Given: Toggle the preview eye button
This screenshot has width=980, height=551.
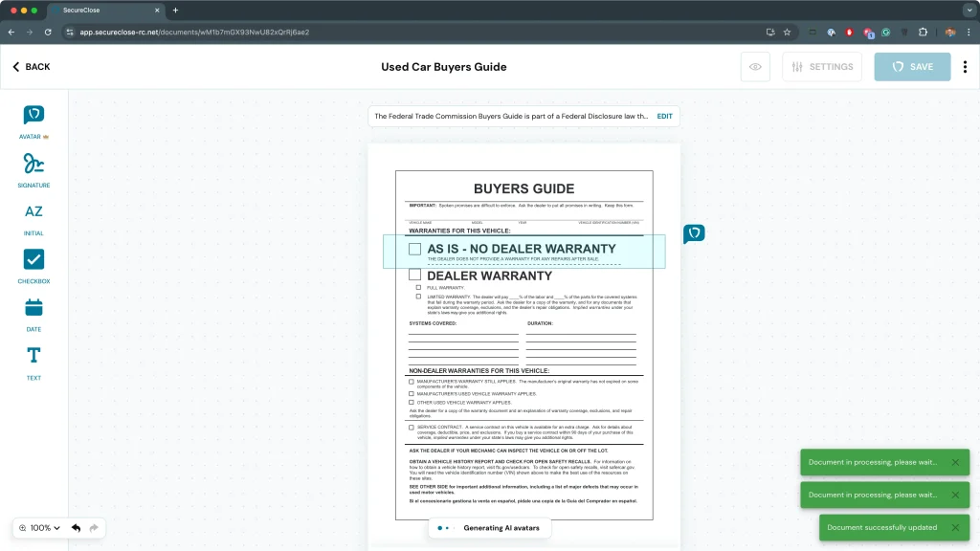Looking at the screenshot, I should click(755, 67).
